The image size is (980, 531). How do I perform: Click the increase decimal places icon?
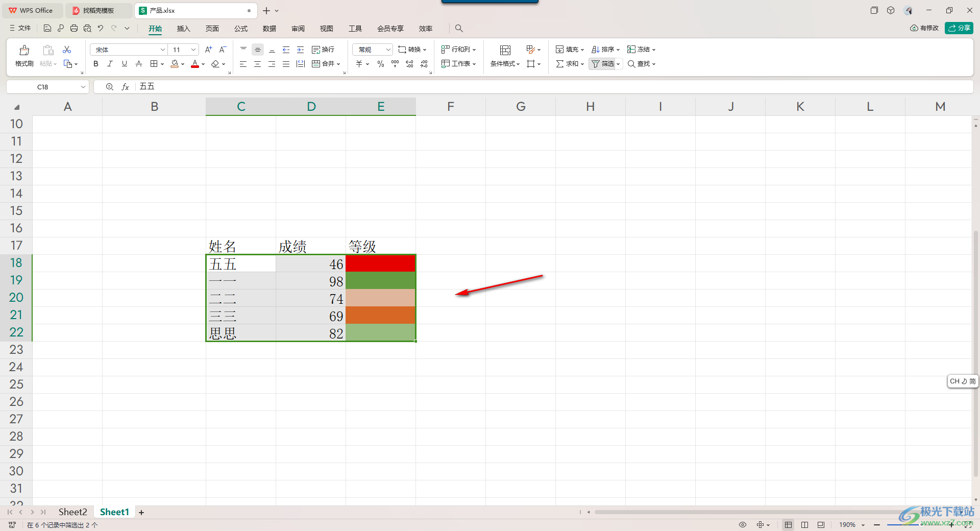[x=409, y=64]
